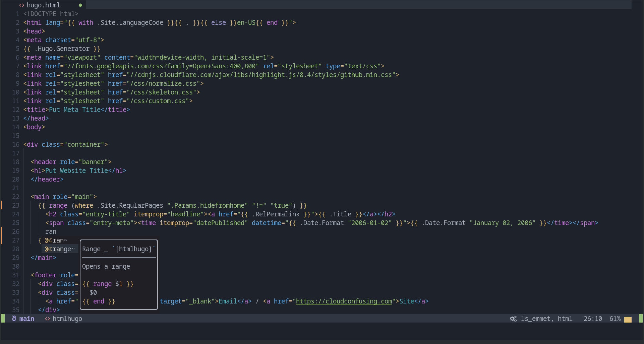
Task: Click the 61% file progress indicator
Action: click(615, 319)
